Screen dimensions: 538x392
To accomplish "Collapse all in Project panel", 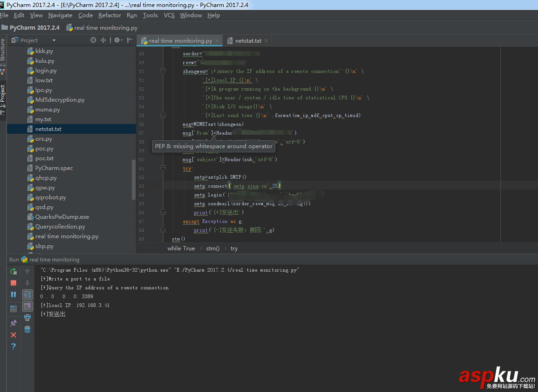I will point(103,40).
